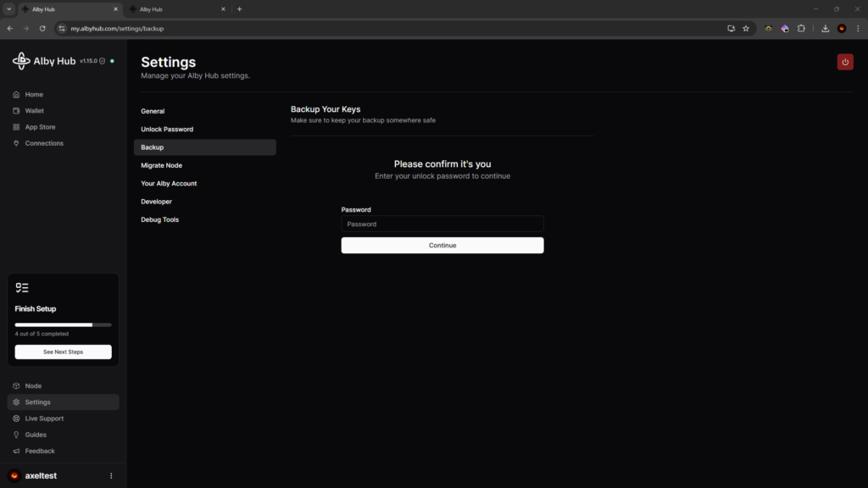
Task: Click the Finish Setup progress bar
Action: tap(63, 324)
